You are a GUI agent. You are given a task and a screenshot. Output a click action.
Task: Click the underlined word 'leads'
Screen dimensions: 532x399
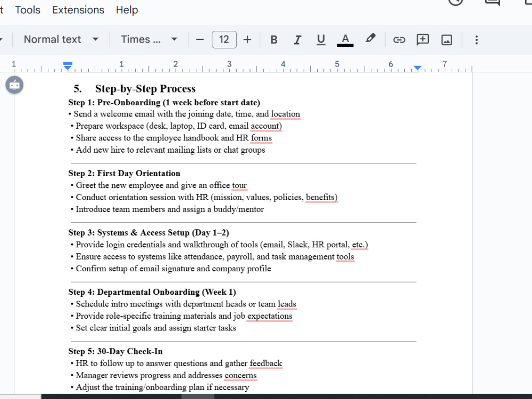coord(287,304)
